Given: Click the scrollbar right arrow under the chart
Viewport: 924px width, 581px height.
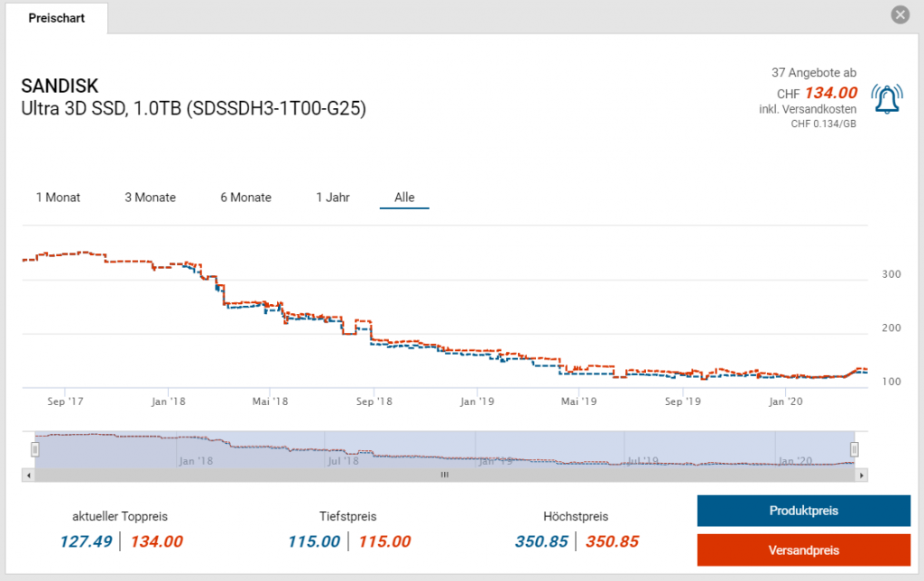Looking at the screenshot, I should click(862, 475).
